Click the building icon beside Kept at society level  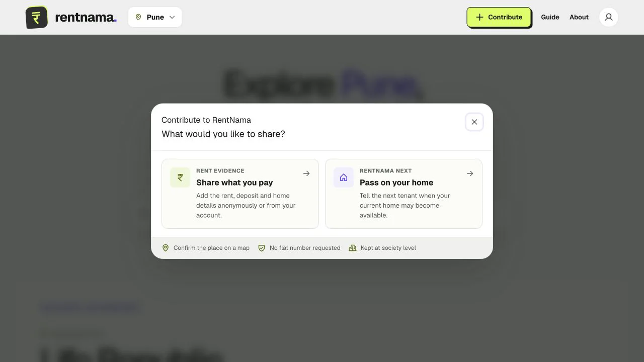point(353,248)
